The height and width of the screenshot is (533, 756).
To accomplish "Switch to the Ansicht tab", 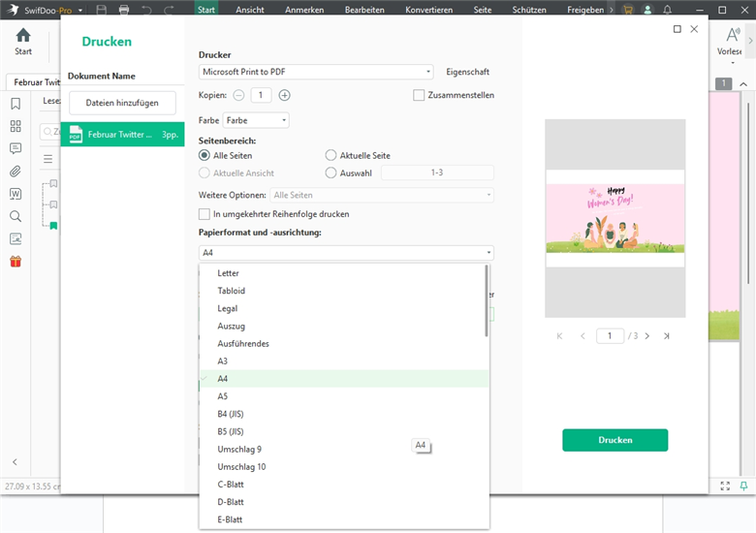I will pos(250,10).
